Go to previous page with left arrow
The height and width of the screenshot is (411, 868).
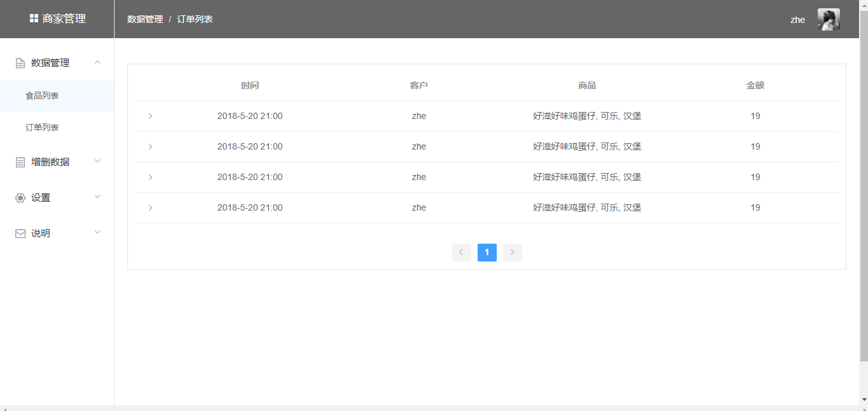click(x=461, y=253)
